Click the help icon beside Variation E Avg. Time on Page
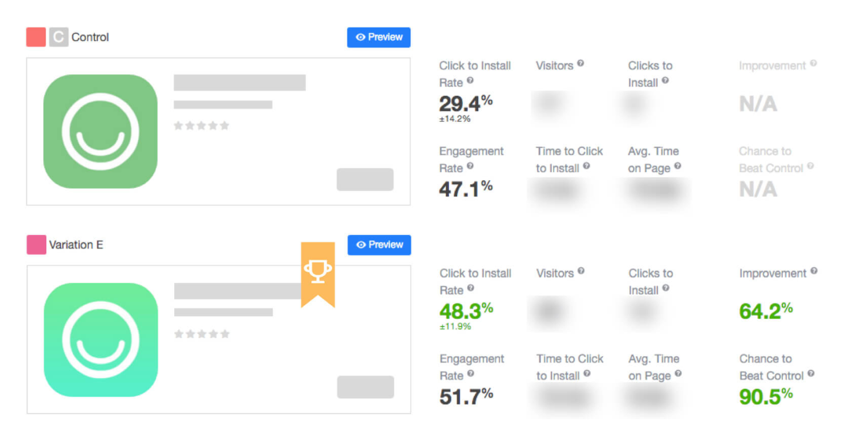 click(678, 373)
